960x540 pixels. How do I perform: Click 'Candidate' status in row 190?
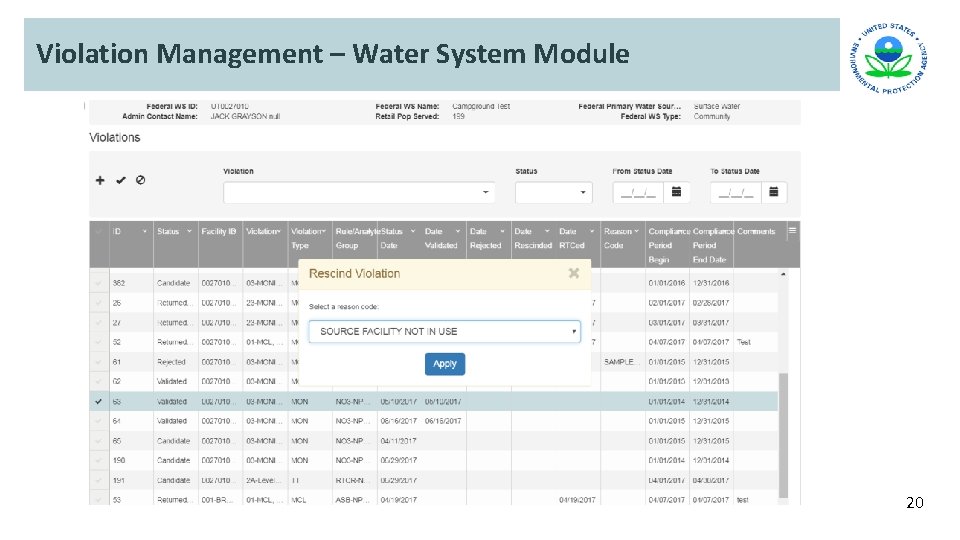(173, 460)
